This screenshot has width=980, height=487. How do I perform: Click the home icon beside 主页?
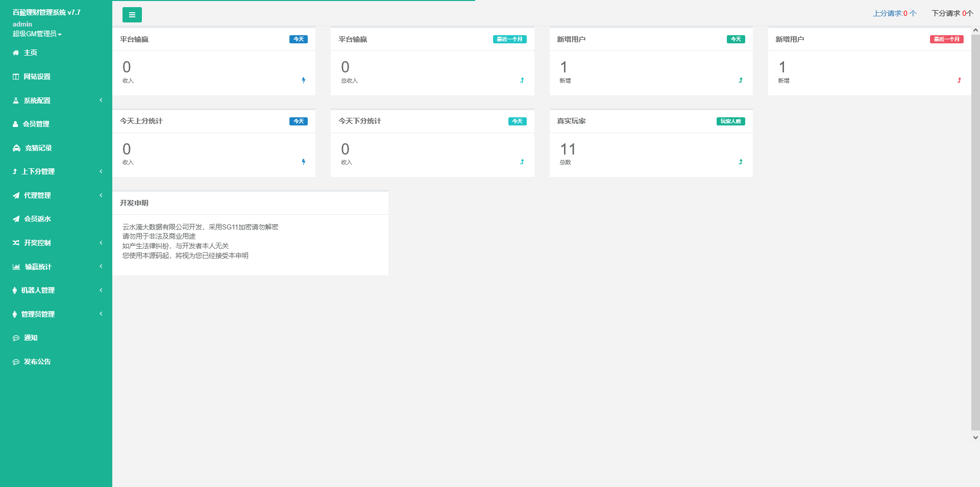coord(16,53)
